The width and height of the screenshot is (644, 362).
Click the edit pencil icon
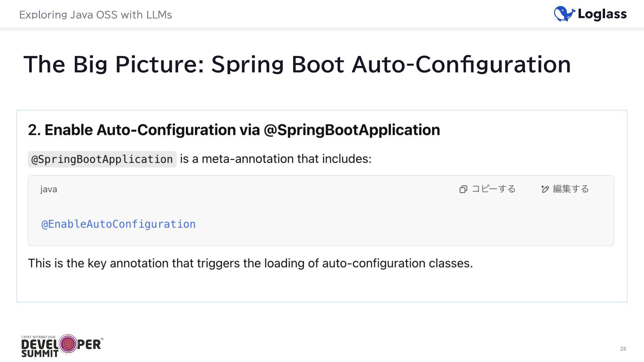pos(545,189)
